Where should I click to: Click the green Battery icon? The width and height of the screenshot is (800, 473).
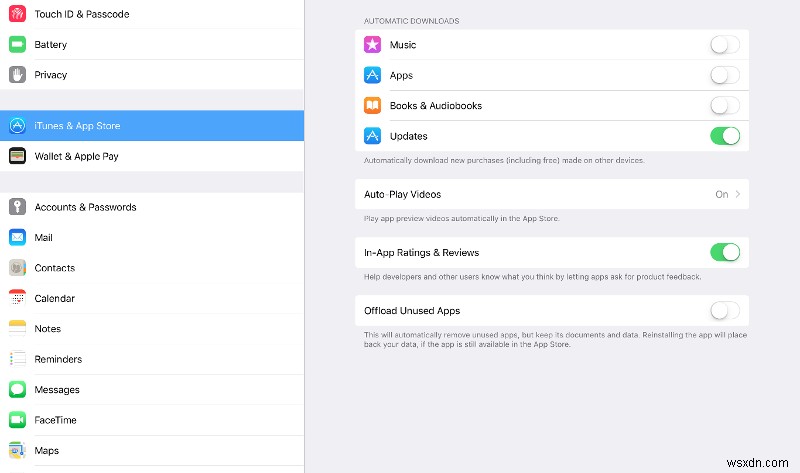[x=17, y=44]
